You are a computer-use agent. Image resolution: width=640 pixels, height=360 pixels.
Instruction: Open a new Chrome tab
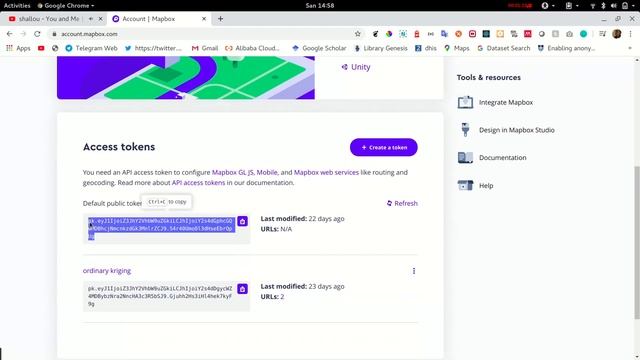[x=220, y=19]
